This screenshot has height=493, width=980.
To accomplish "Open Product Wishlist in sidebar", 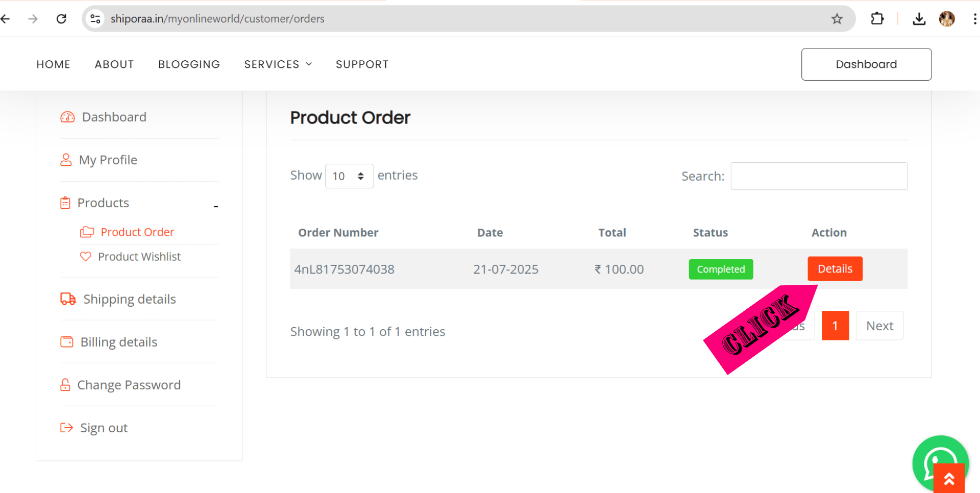I will pos(139,257).
